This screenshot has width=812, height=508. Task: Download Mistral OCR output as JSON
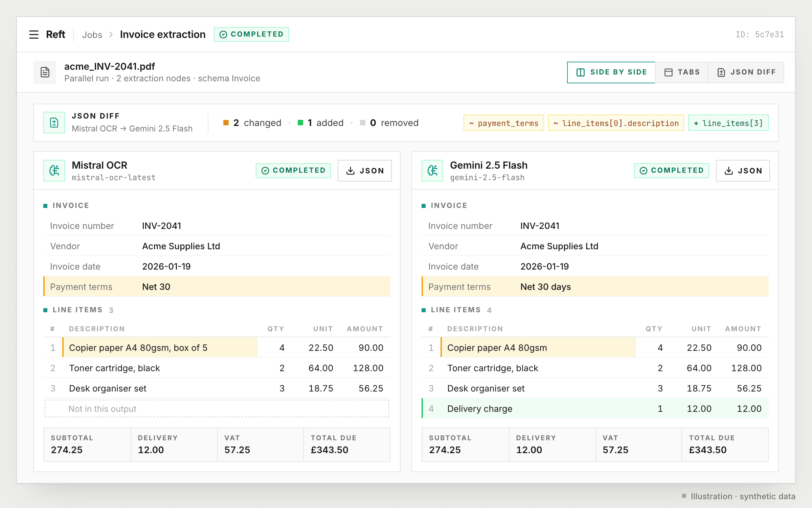pyautogui.click(x=365, y=171)
